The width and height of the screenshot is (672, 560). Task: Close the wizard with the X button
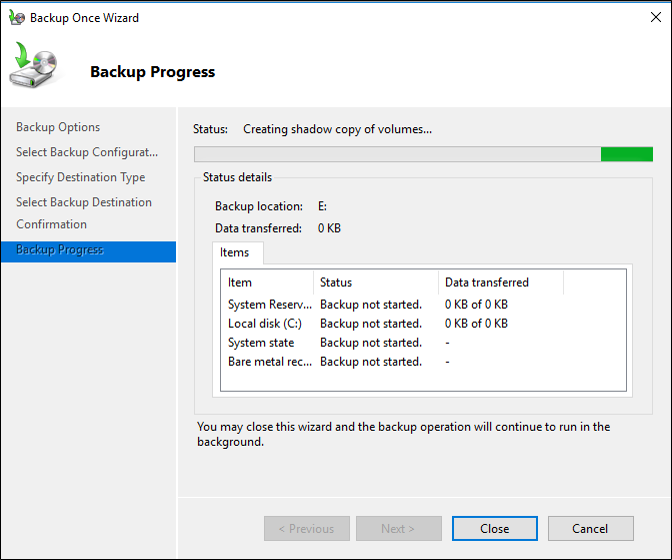(655, 17)
